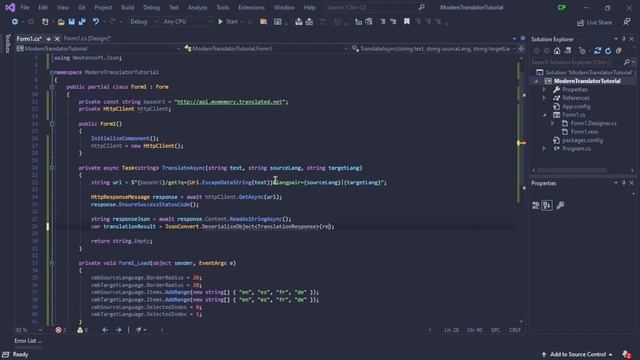Click the search magnifier icon in title bar
The width and height of the screenshot is (640, 360).
[x=421, y=7]
